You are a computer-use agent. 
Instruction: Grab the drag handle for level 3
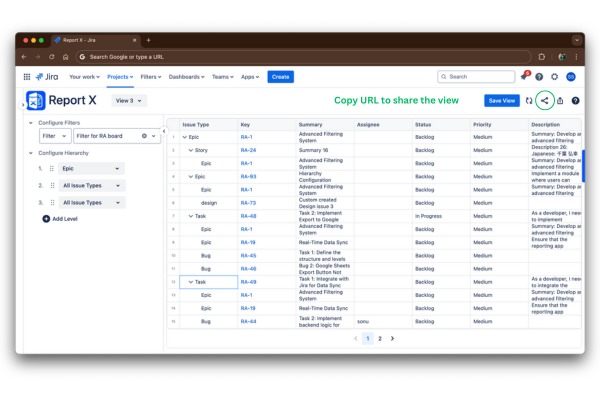[x=52, y=202]
